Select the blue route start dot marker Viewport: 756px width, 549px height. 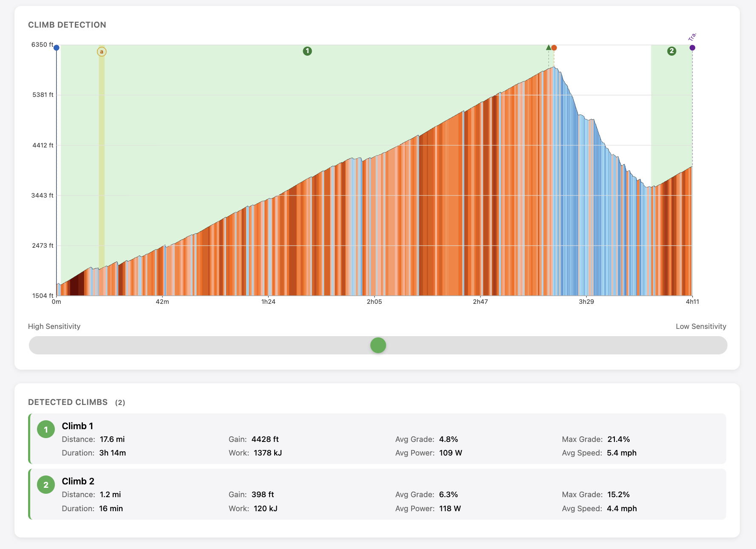click(56, 48)
